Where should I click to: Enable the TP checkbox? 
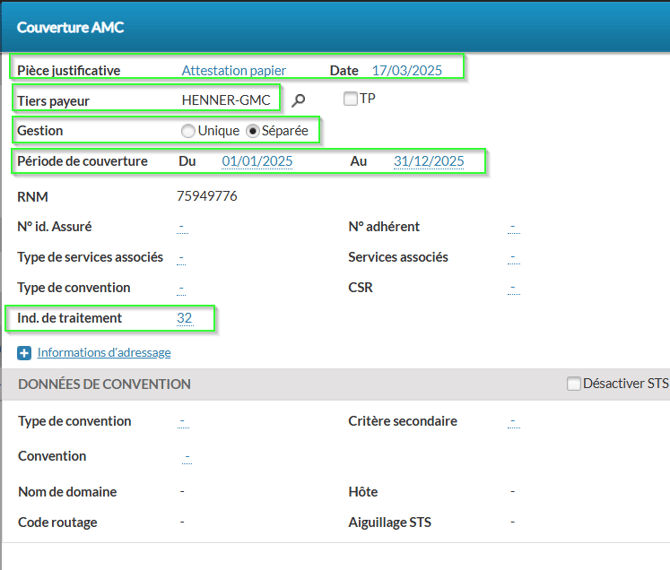coord(350,99)
